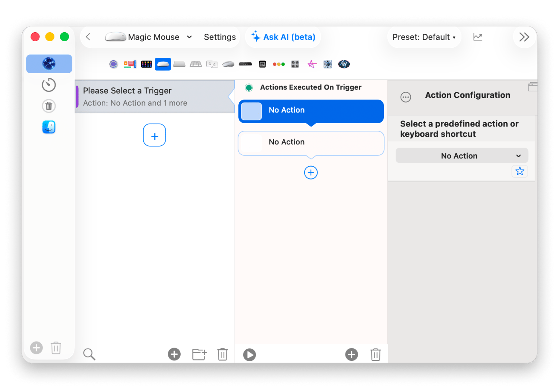Select the 'Please Select a Trigger' row
Screen dimensions: 559x392
155,97
